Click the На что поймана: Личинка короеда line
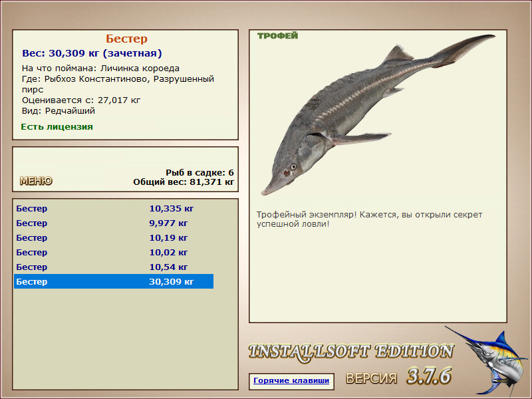Viewport: 532px width, 399px height. 100,68
